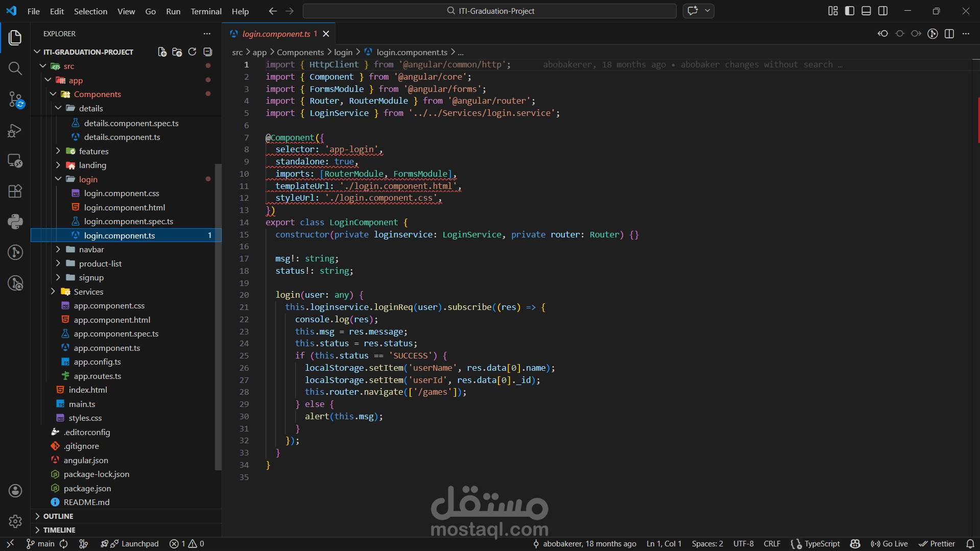Open the File menu

click(x=34, y=11)
